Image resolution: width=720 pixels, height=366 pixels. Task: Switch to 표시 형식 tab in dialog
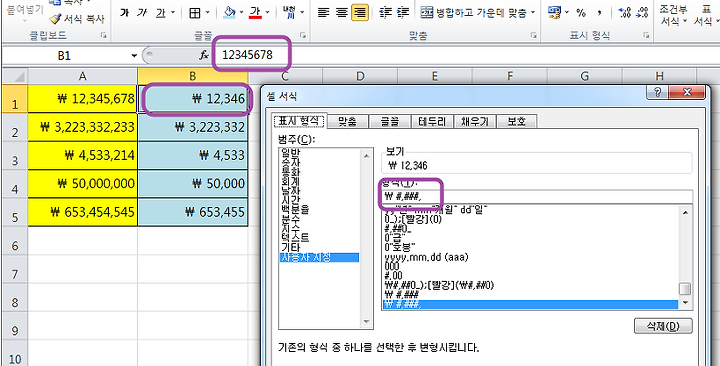tap(299, 121)
